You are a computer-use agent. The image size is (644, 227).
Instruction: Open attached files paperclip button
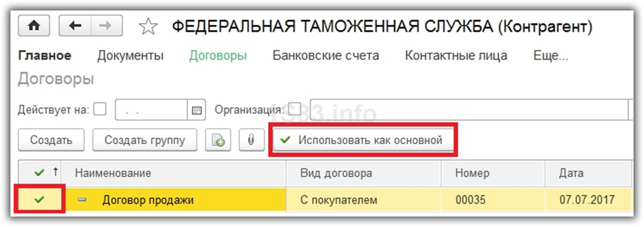coord(251,140)
